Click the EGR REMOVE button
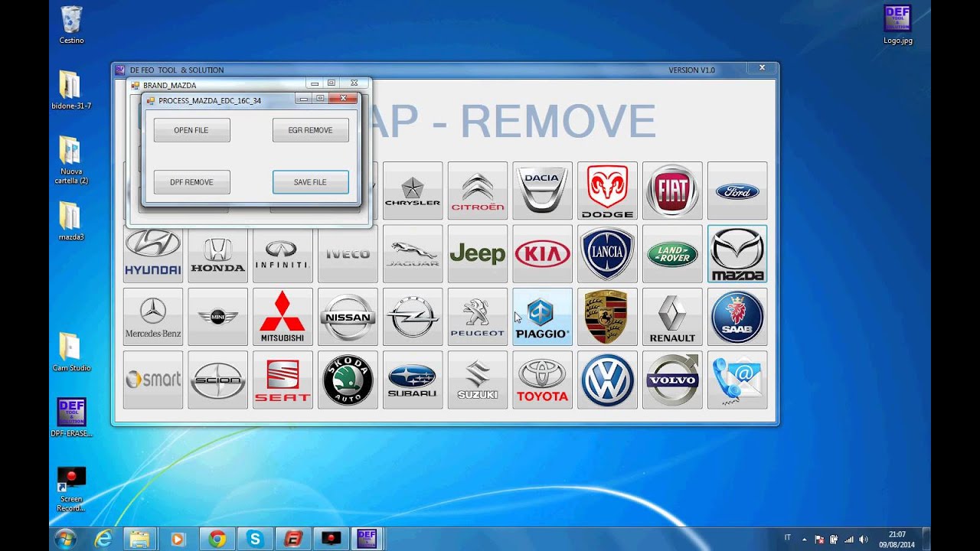Screen dimensions: 980x551 tap(310, 130)
